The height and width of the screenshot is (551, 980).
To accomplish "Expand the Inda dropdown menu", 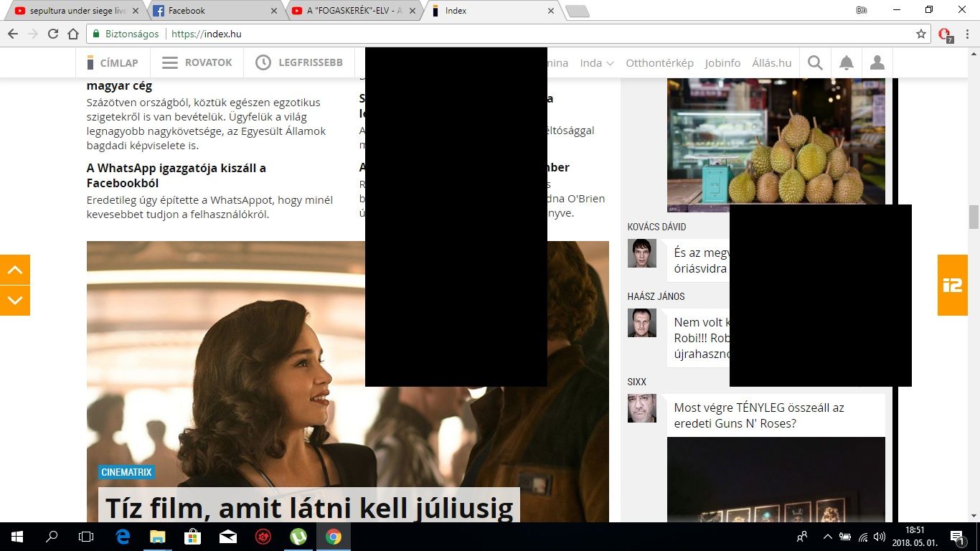I will coord(597,63).
